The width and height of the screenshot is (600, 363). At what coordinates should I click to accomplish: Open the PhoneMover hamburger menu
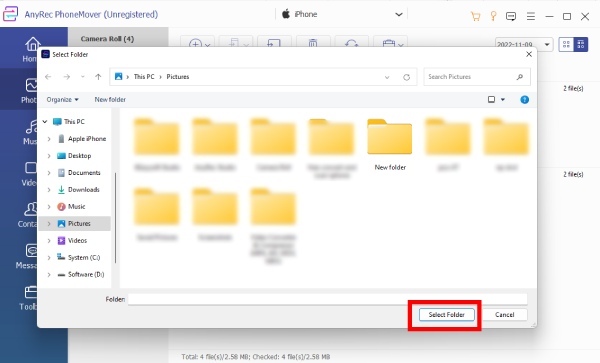pyautogui.click(x=531, y=16)
